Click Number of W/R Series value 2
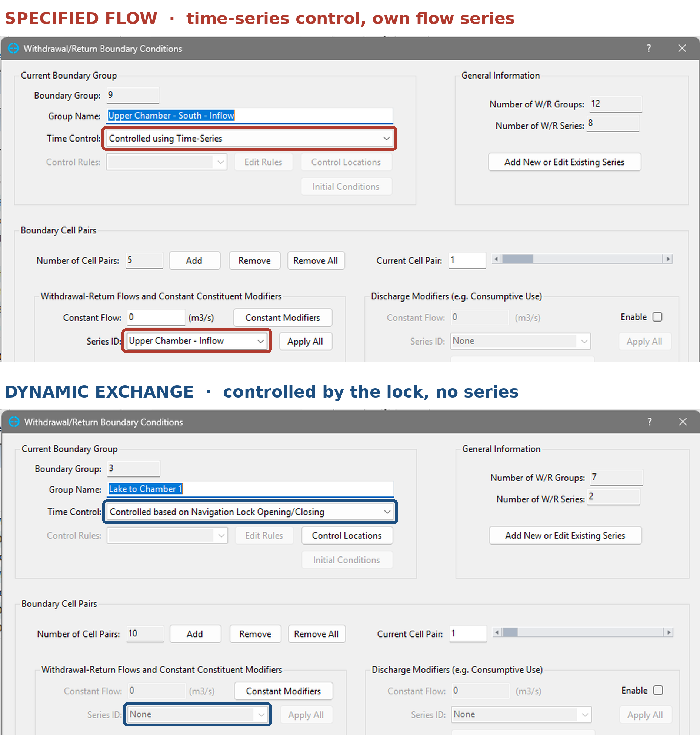Viewport: 700px width, 735px height. 614,497
